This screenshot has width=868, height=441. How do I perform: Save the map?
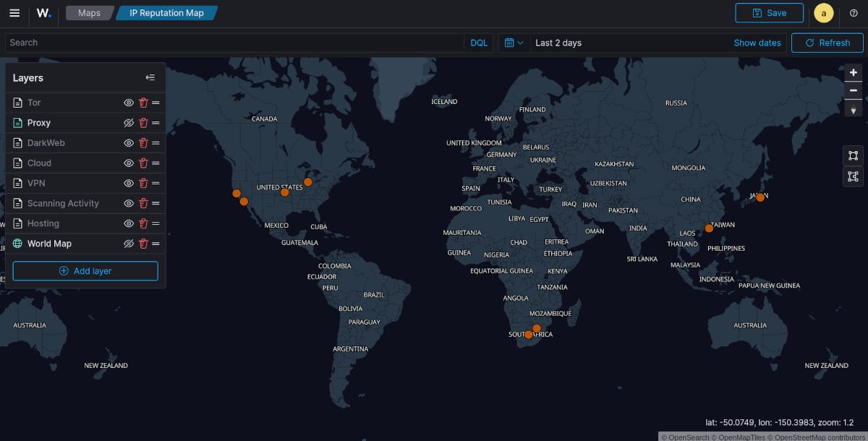769,13
